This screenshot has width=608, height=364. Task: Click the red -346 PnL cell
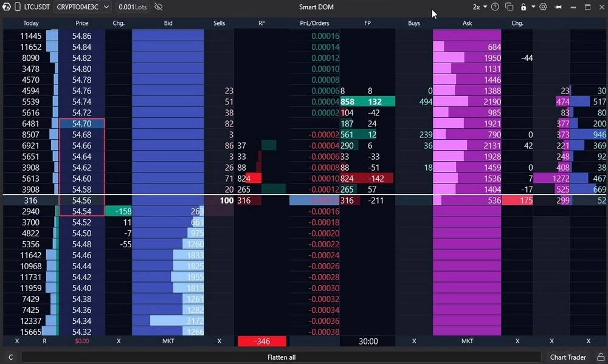coord(261,341)
